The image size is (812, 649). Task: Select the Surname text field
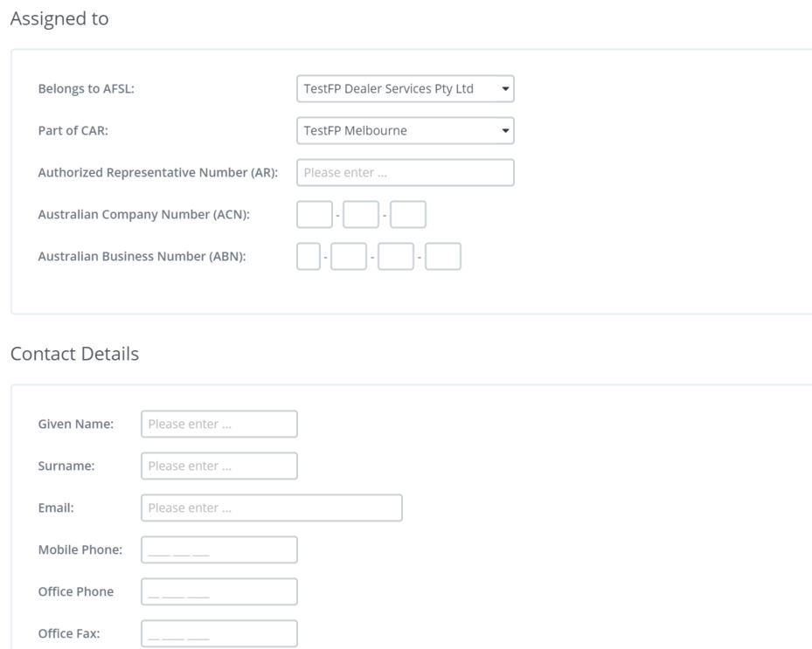coord(219,466)
